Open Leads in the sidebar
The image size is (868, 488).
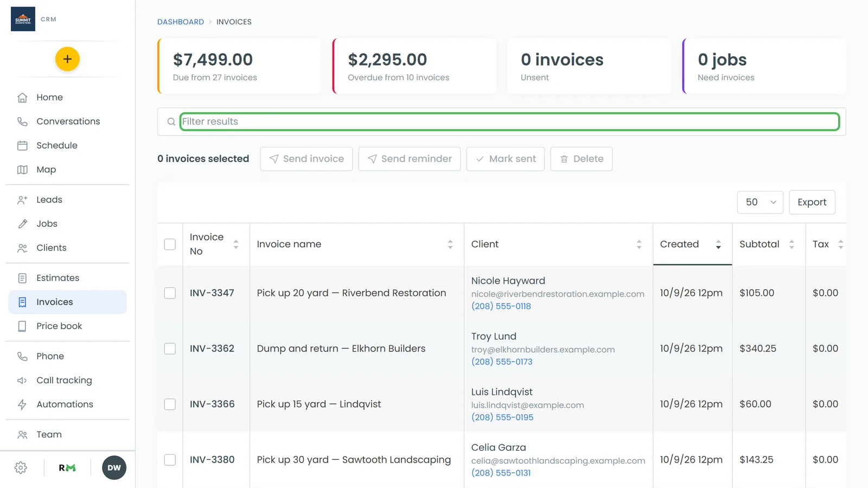(67, 200)
